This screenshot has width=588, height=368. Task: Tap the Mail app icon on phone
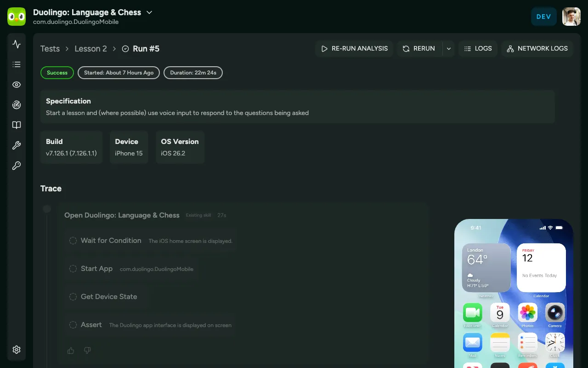click(x=472, y=343)
